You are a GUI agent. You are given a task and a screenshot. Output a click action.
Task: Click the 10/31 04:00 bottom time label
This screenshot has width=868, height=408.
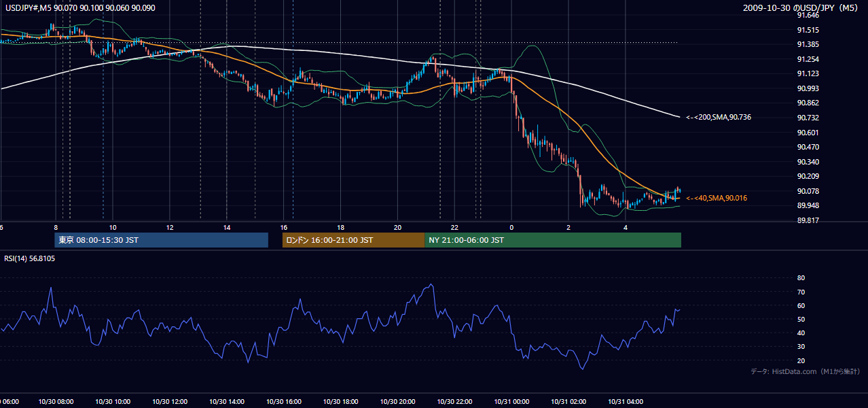(626, 402)
